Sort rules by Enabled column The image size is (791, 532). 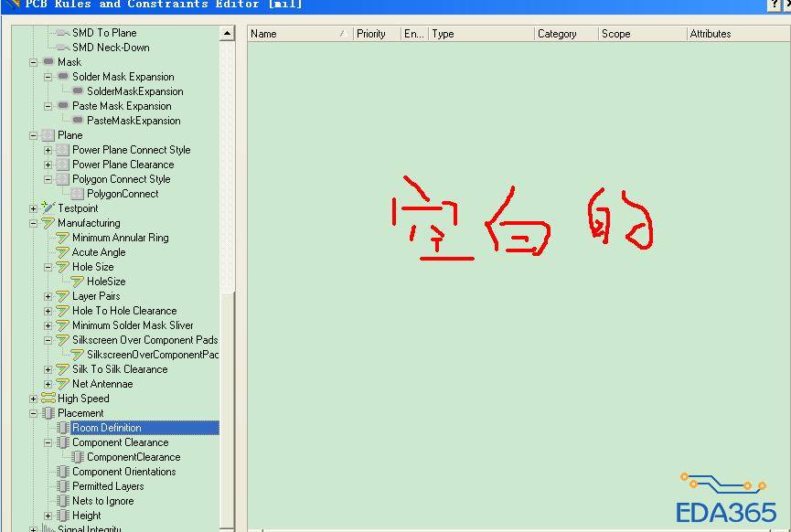click(x=414, y=34)
